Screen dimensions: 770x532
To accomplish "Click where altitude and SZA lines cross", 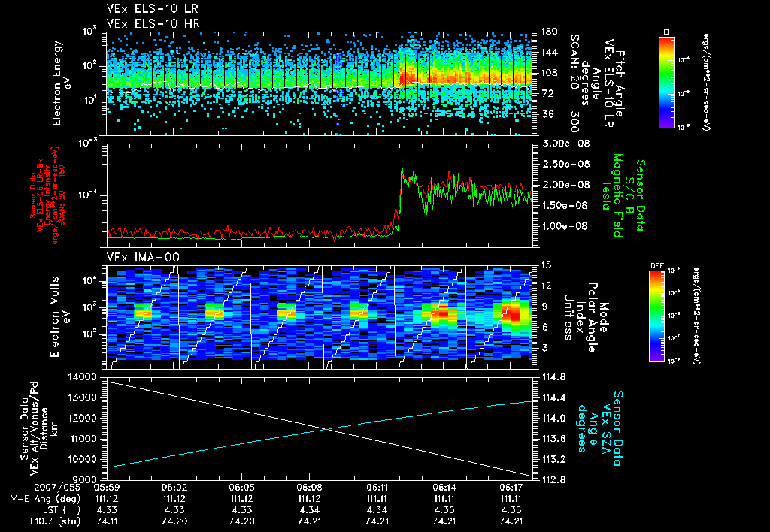I will pyautogui.click(x=326, y=429).
